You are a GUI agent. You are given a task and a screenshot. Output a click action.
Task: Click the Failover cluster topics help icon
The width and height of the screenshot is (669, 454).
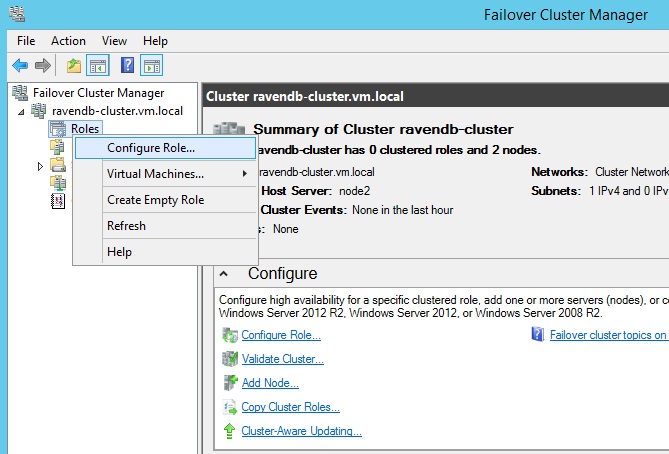pos(538,334)
